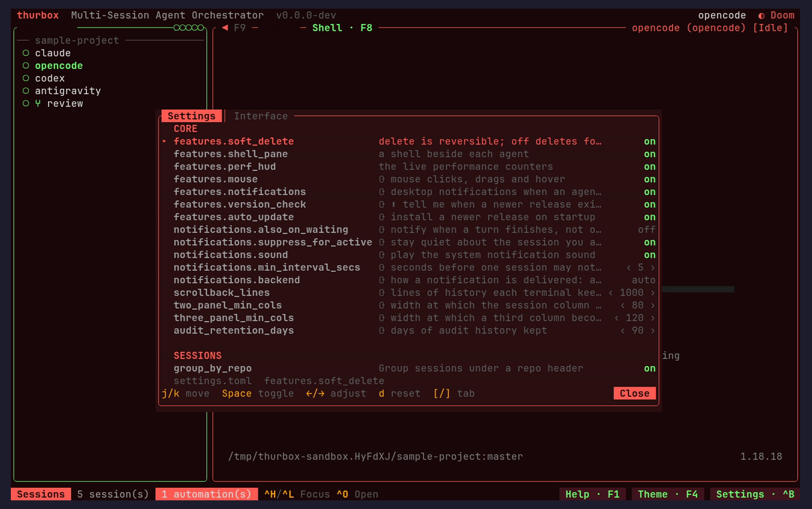This screenshot has width=812, height=509.
Task: Turn off features.auto_update on value
Action: (650, 217)
